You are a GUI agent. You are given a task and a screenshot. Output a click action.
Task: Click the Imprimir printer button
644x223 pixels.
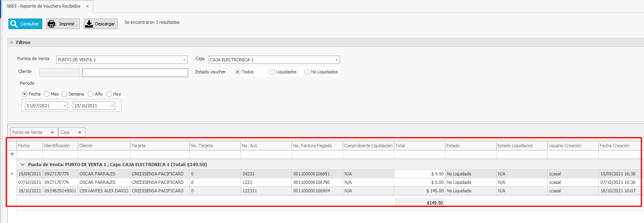click(62, 24)
